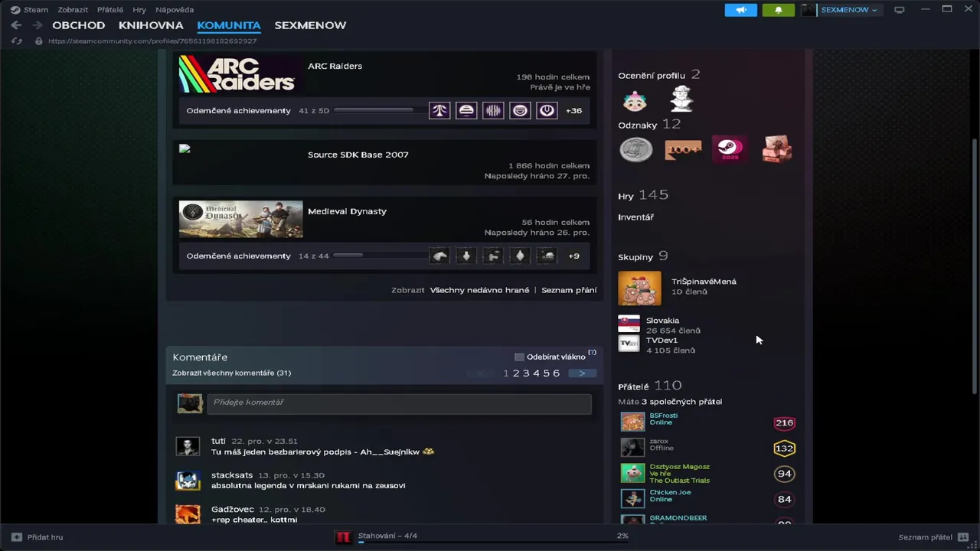Open the friends list icon at bottom right
Screen dimensions: 980x551
(x=963, y=537)
